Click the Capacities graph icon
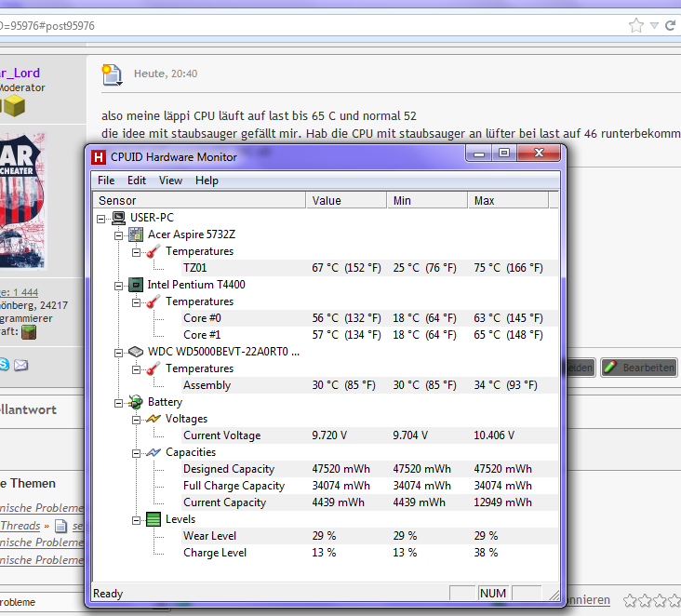 click(x=154, y=452)
